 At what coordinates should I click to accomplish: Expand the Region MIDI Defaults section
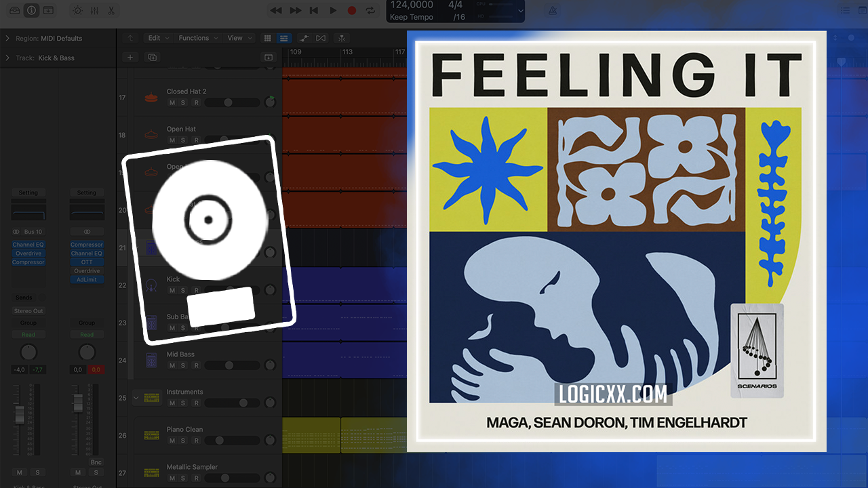click(7, 39)
